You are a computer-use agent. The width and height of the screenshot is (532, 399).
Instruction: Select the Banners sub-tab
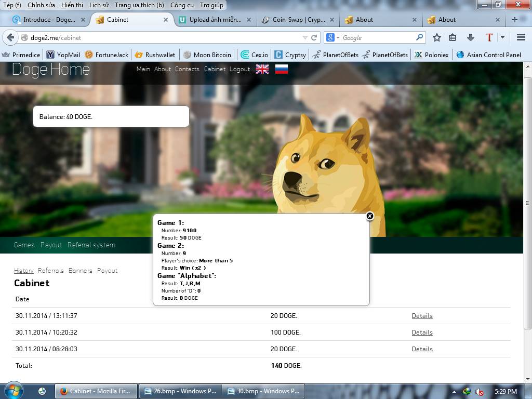(81, 271)
